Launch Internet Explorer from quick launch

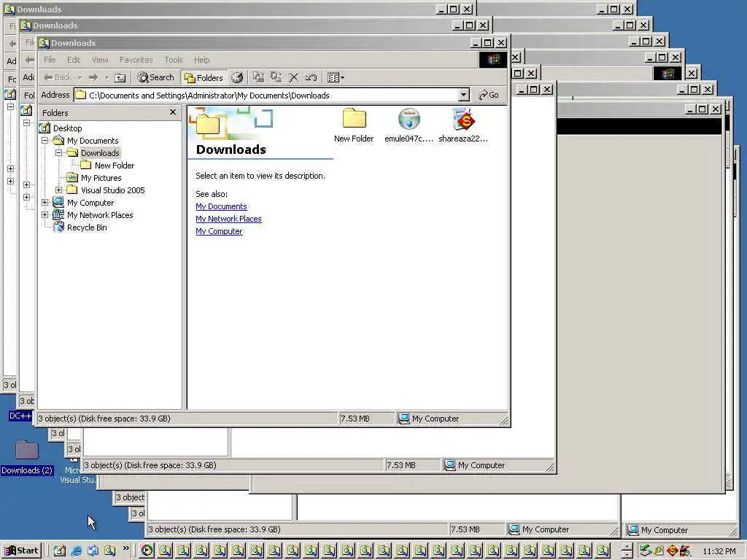point(76,551)
